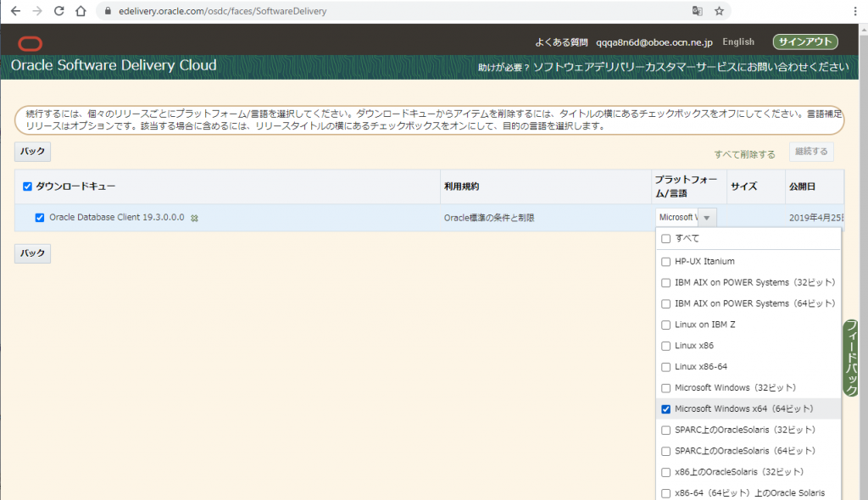Click the lock icon in address bar
This screenshot has width=868, height=500.
tap(107, 12)
